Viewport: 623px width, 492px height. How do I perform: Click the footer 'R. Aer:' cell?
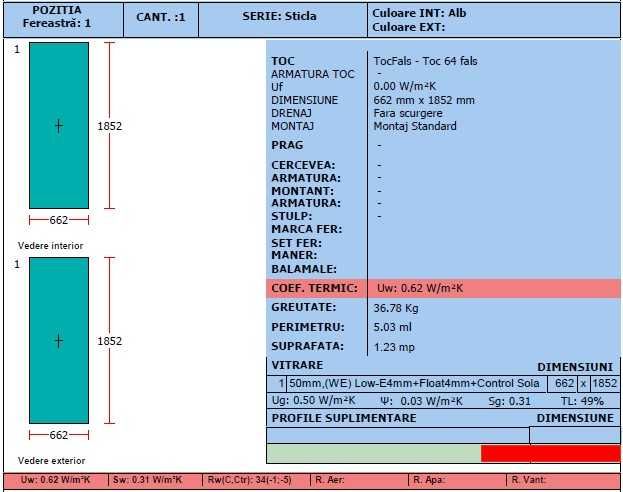pos(359,480)
